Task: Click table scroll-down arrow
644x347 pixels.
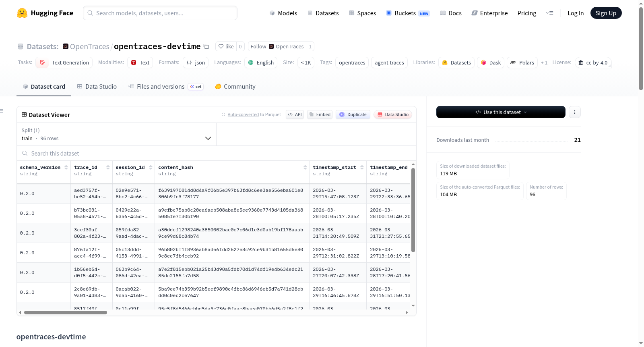Action: pyautogui.click(x=413, y=306)
